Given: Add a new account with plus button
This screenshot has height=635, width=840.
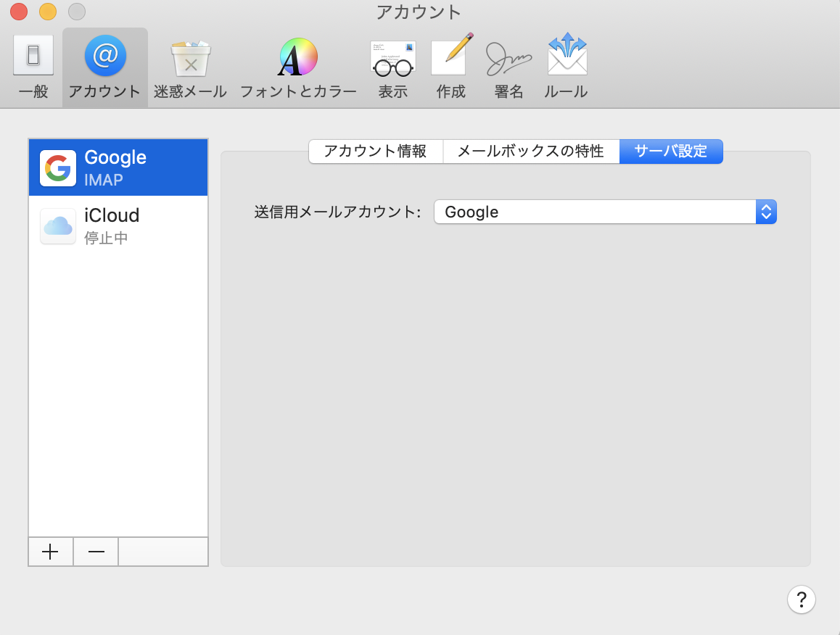Looking at the screenshot, I should pos(50,552).
